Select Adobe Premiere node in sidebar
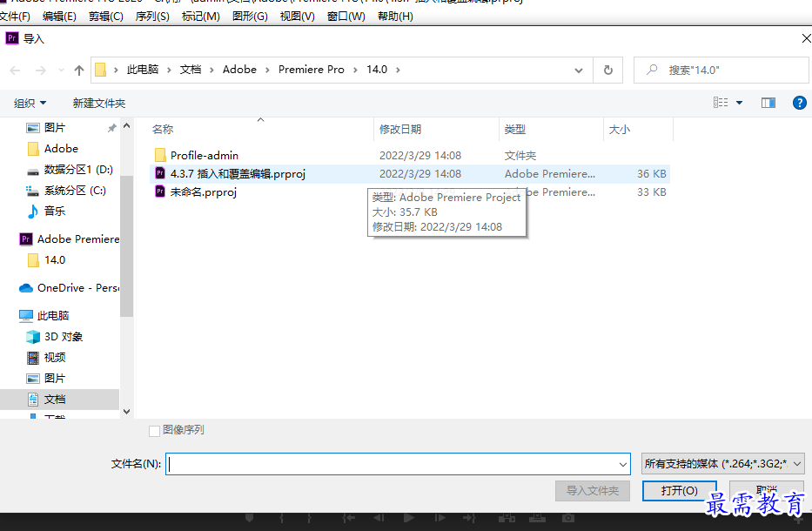This screenshot has width=812, height=531. [69, 239]
